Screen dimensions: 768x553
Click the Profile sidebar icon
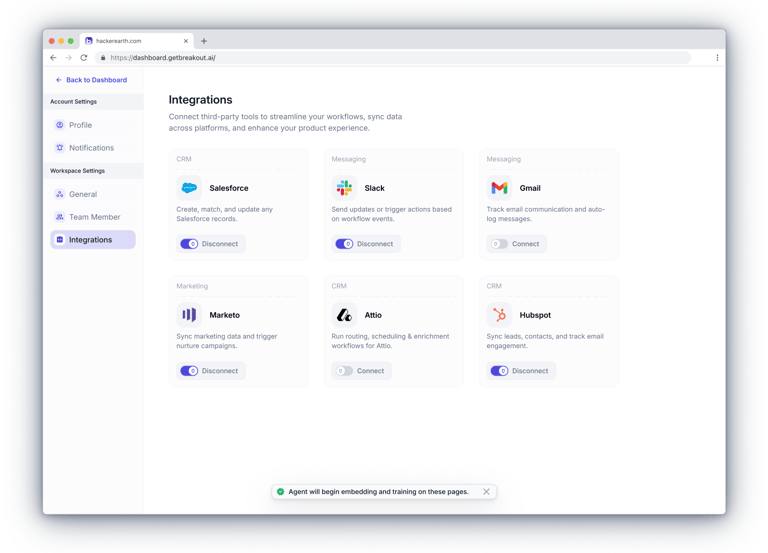[x=60, y=125]
